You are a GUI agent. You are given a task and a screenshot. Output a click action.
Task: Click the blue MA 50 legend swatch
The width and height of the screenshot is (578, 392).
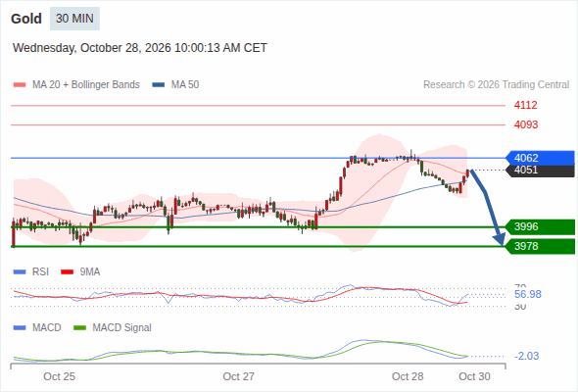[159, 85]
